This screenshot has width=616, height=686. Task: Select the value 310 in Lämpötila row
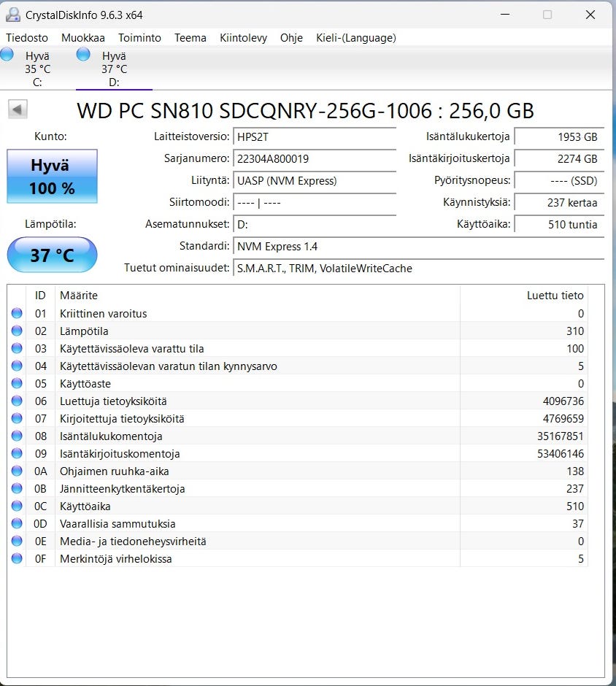(575, 331)
